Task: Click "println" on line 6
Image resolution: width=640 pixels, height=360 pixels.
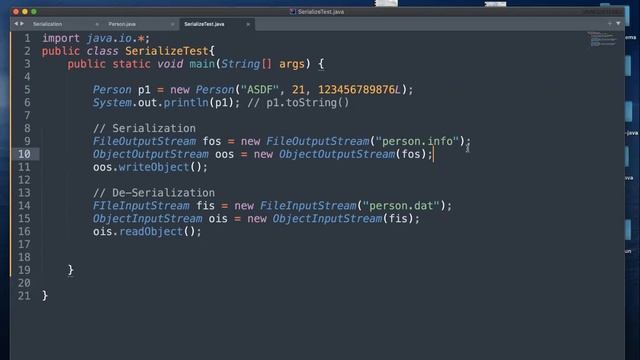Action: (186, 102)
